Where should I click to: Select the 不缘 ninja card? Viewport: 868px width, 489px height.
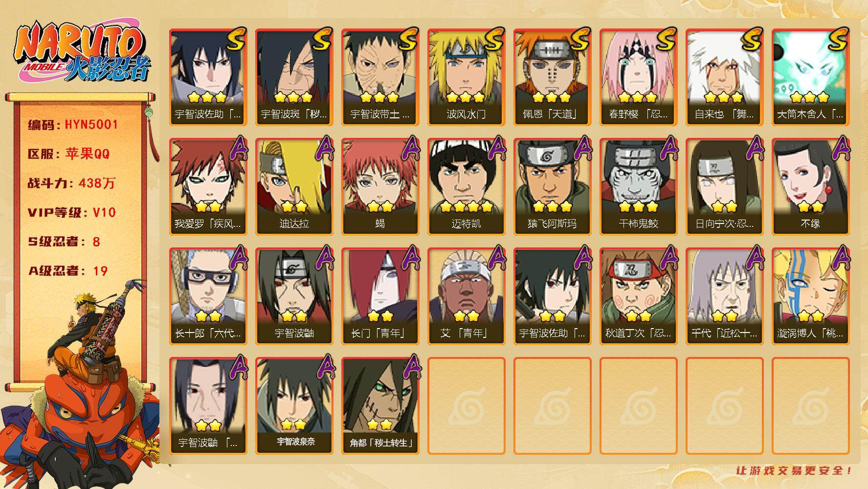pyautogui.click(x=810, y=187)
